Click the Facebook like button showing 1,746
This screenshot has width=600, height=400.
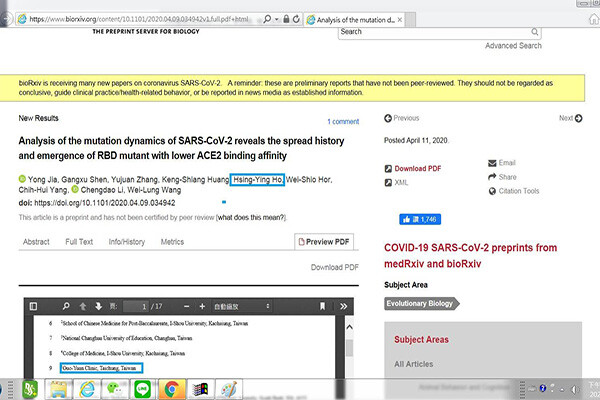click(420, 219)
